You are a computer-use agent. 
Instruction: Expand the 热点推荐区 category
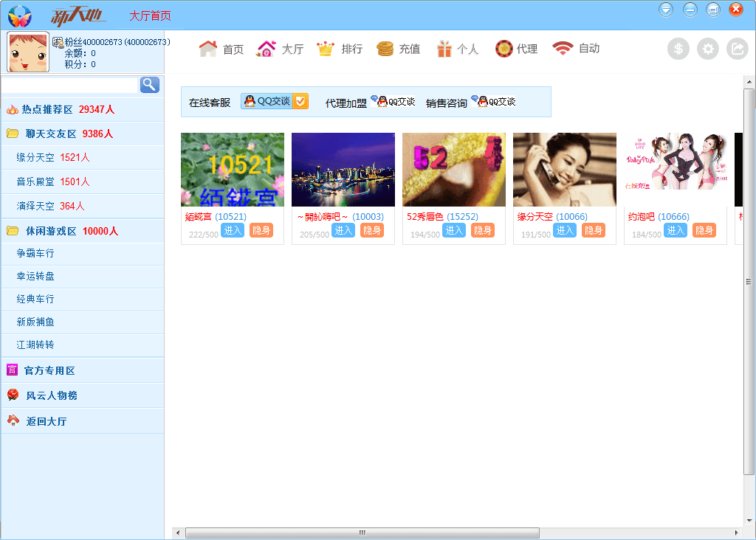[x=59, y=109]
